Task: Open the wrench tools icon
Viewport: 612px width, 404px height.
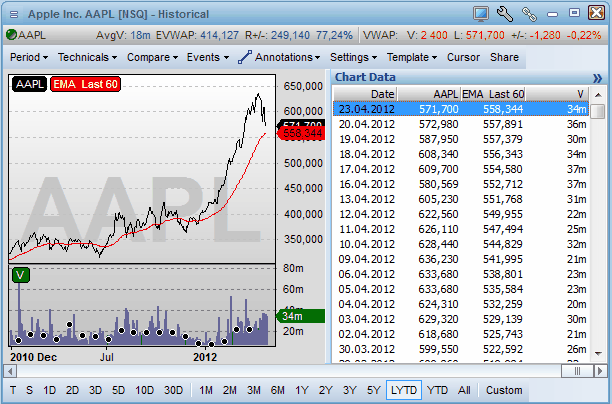Action: click(505, 14)
